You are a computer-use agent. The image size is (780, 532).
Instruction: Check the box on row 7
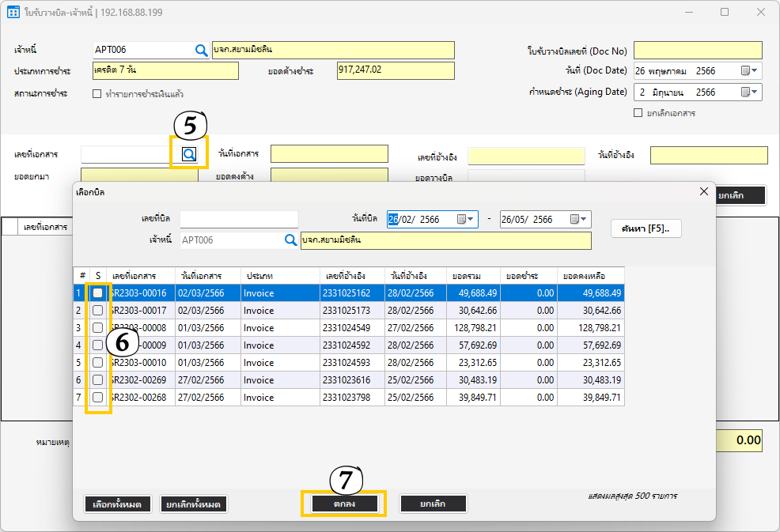(x=97, y=398)
